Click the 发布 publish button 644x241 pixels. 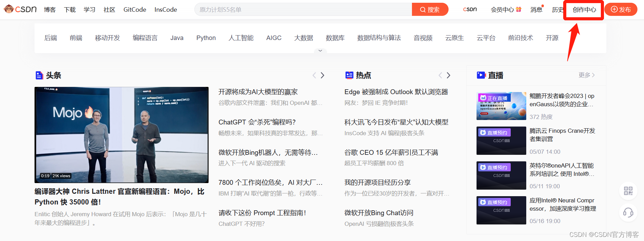[x=621, y=10]
